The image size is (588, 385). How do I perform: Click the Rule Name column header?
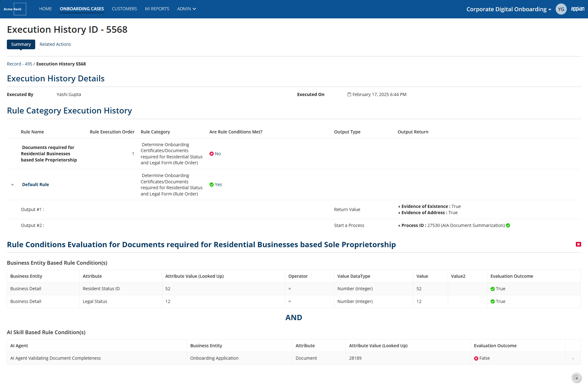pos(32,132)
